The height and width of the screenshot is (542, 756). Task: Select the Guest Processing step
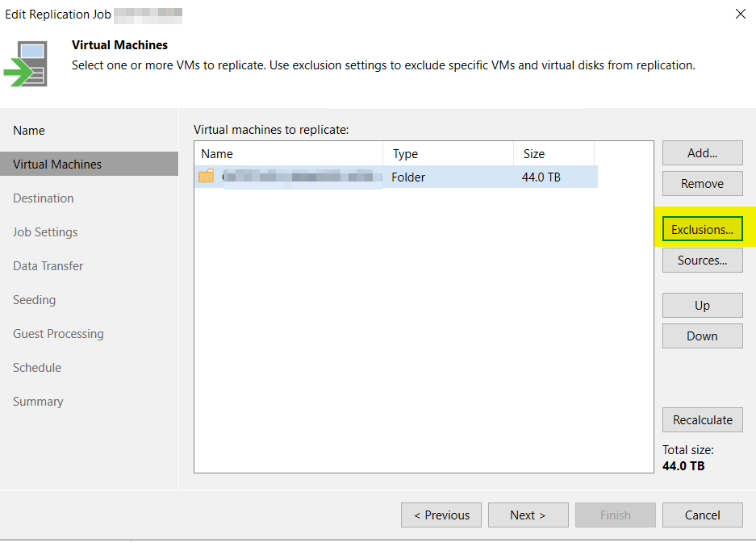tap(58, 334)
